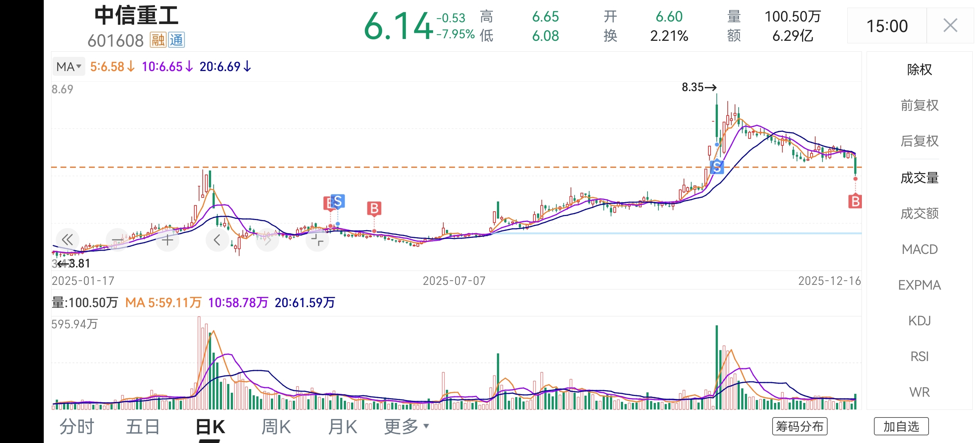Open the MA indicator dropdown
Image resolution: width=980 pixels, height=443 pixels.
69,67
